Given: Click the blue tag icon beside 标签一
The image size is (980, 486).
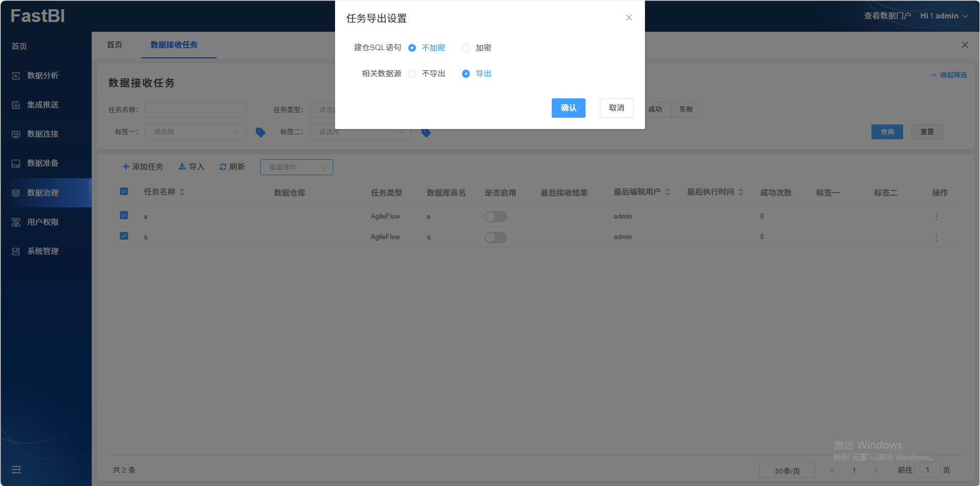Looking at the screenshot, I should pos(260,132).
